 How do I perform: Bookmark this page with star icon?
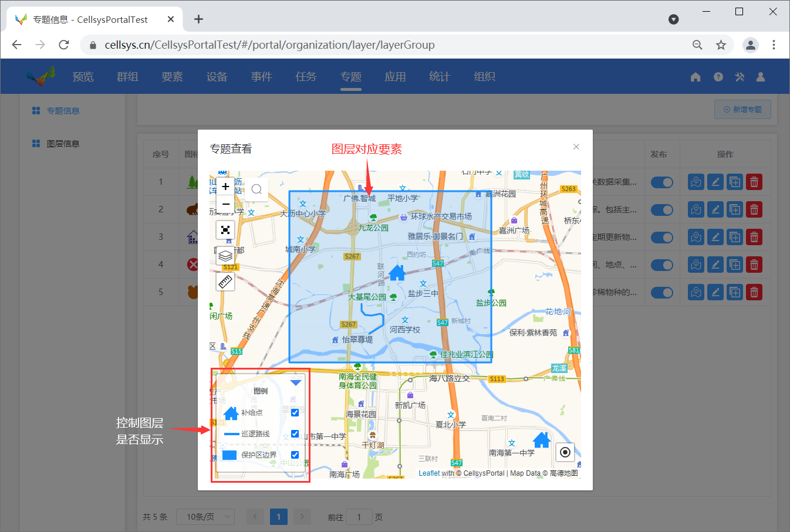721,45
